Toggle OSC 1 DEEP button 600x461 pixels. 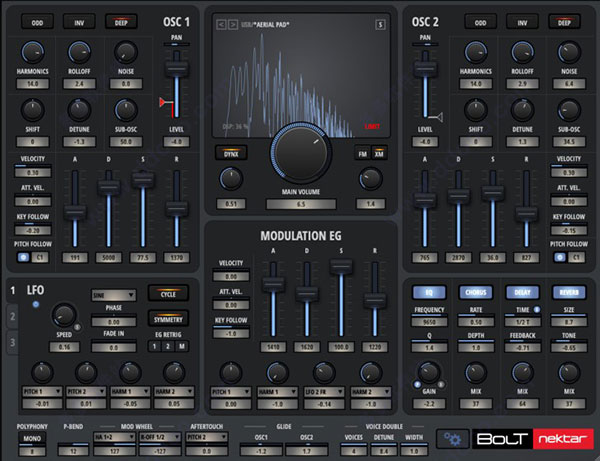tap(121, 23)
